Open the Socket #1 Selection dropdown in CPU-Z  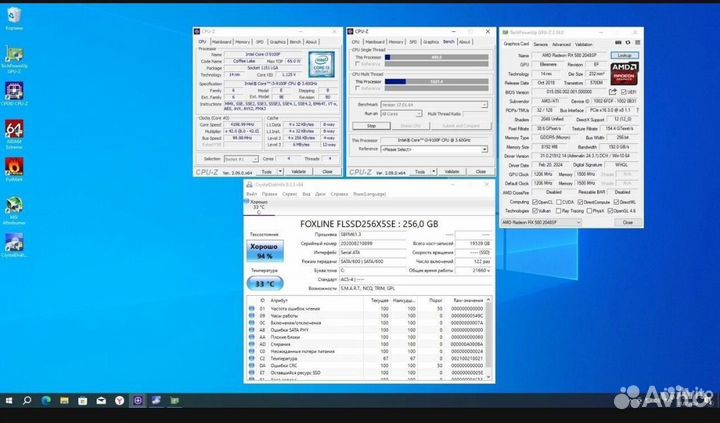(241, 159)
